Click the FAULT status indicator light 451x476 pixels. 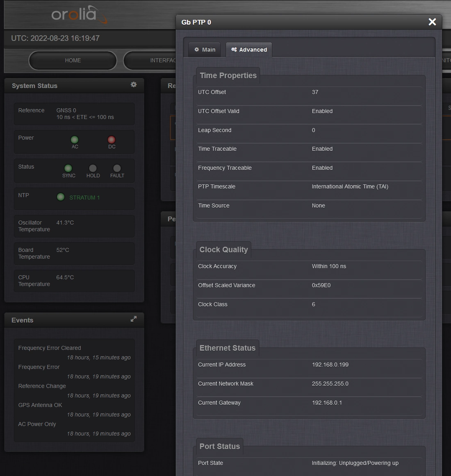point(117,168)
